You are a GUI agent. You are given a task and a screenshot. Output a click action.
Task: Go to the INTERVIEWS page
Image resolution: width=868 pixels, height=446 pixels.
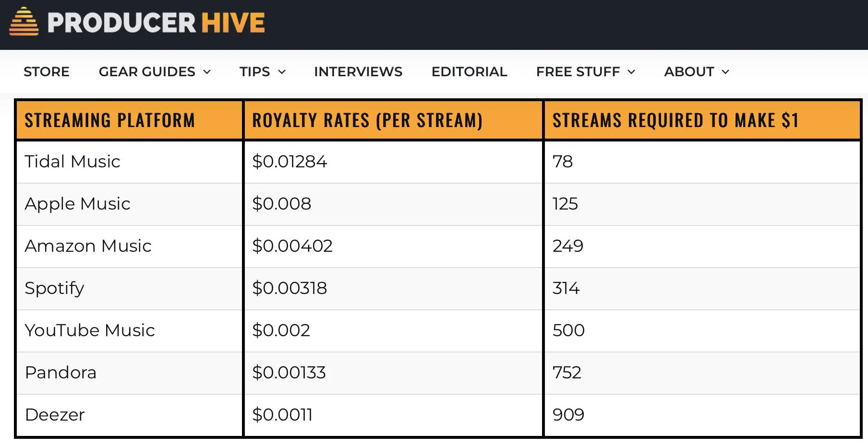(358, 71)
